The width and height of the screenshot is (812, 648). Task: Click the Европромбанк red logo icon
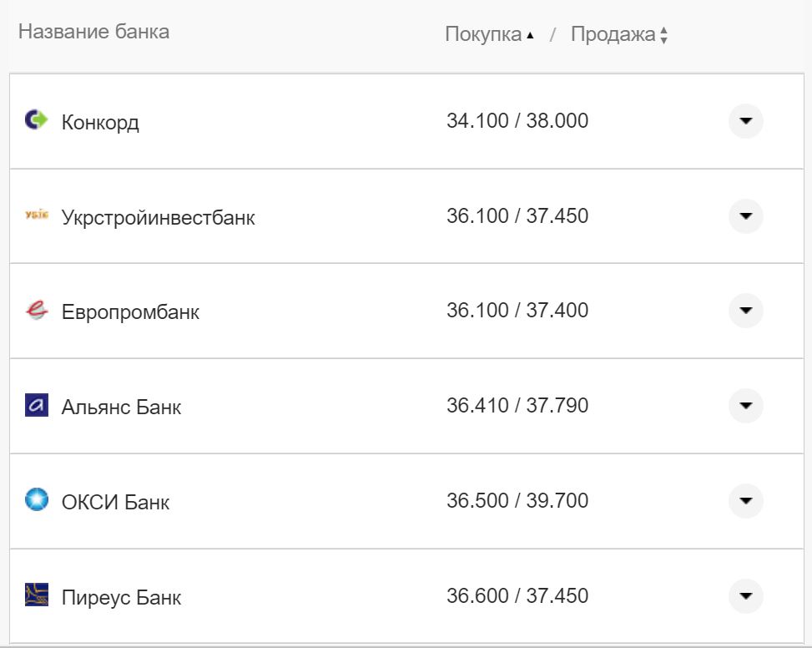pos(37,311)
